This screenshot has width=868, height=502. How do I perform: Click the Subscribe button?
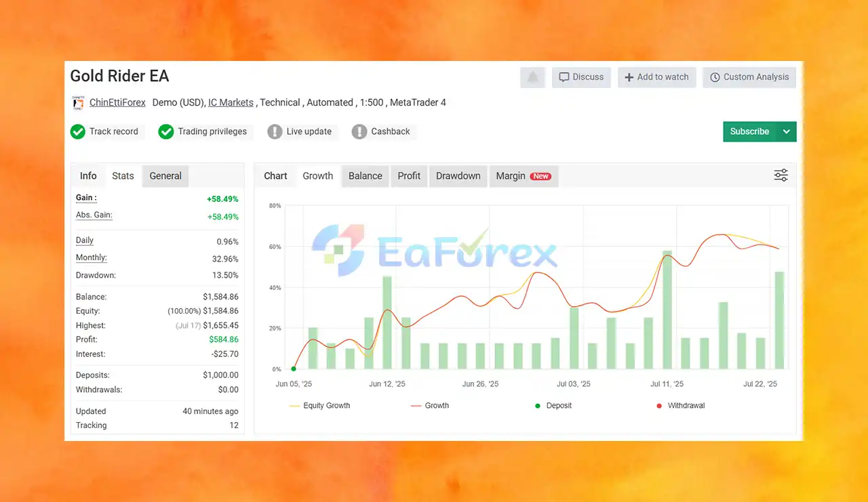pos(749,131)
